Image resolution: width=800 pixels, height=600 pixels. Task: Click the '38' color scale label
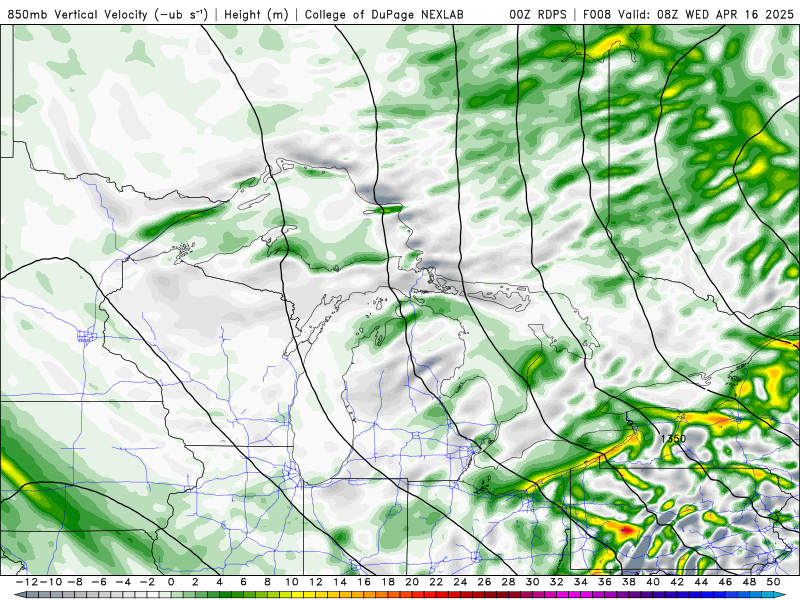tap(629, 582)
